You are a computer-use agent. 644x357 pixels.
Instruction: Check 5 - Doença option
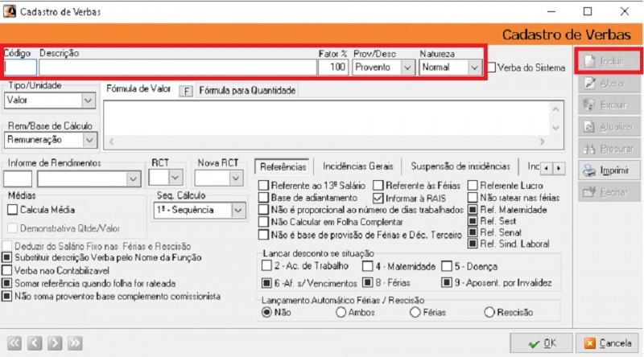447,266
